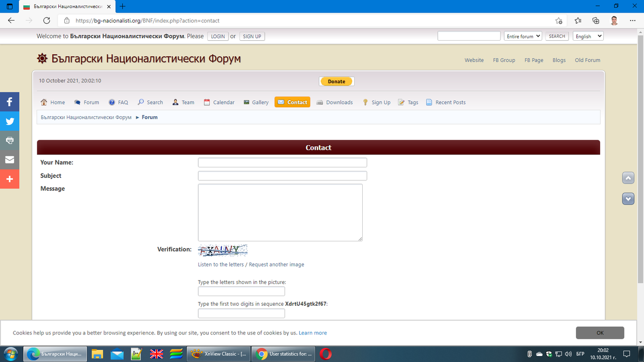Click the forum sun logo icon
The height and width of the screenshot is (362, 644).
point(42,58)
